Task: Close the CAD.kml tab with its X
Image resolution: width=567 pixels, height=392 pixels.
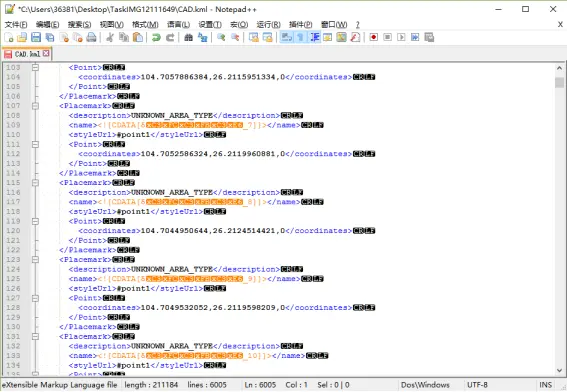Action: pyautogui.click(x=46, y=53)
